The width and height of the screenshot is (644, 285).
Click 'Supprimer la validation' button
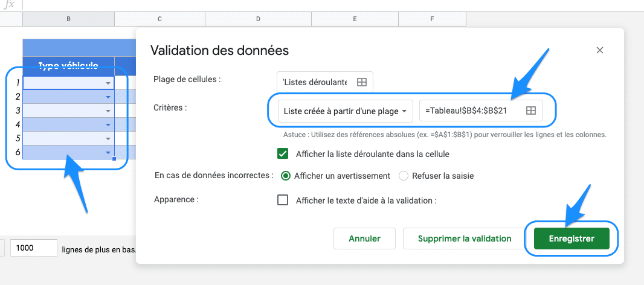tap(464, 239)
